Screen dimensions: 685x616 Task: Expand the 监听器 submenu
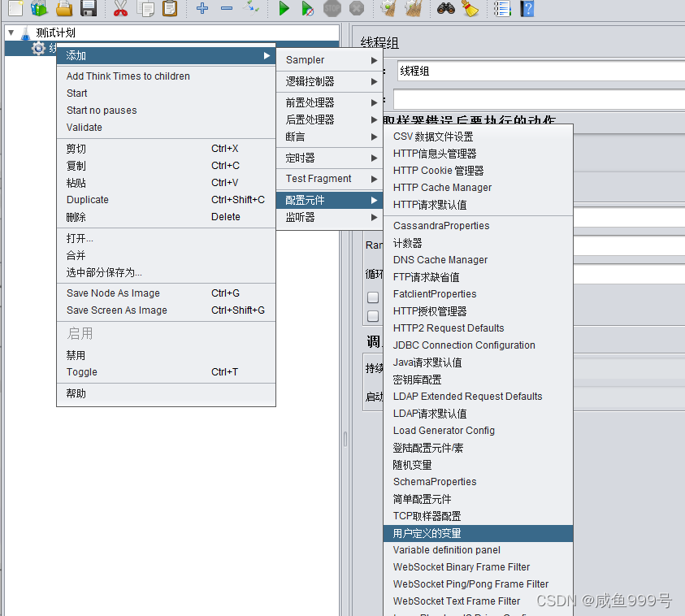[x=330, y=217]
